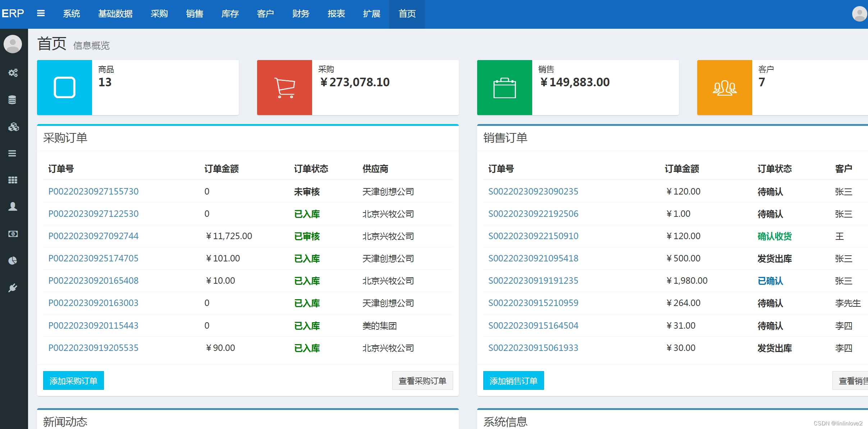The height and width of the screenshot is (429, 868).
Task: Click the 订单金额 header in 采购订单 table
Action: point(221,169)
